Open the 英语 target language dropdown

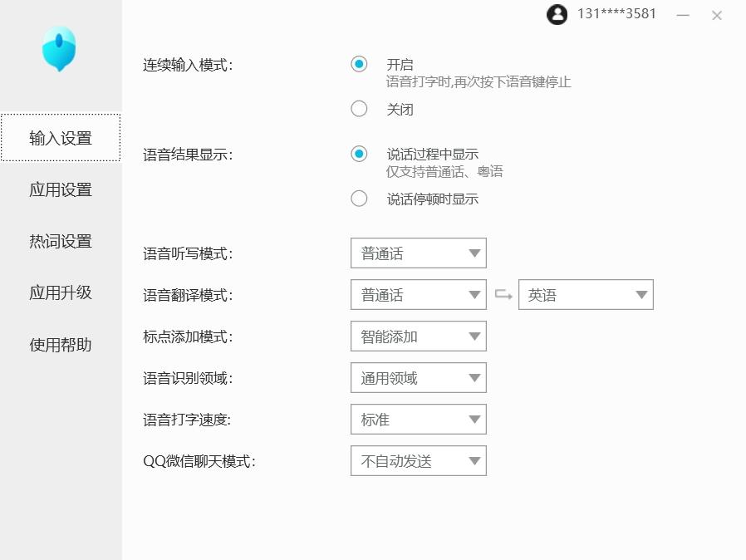(586, 294)
